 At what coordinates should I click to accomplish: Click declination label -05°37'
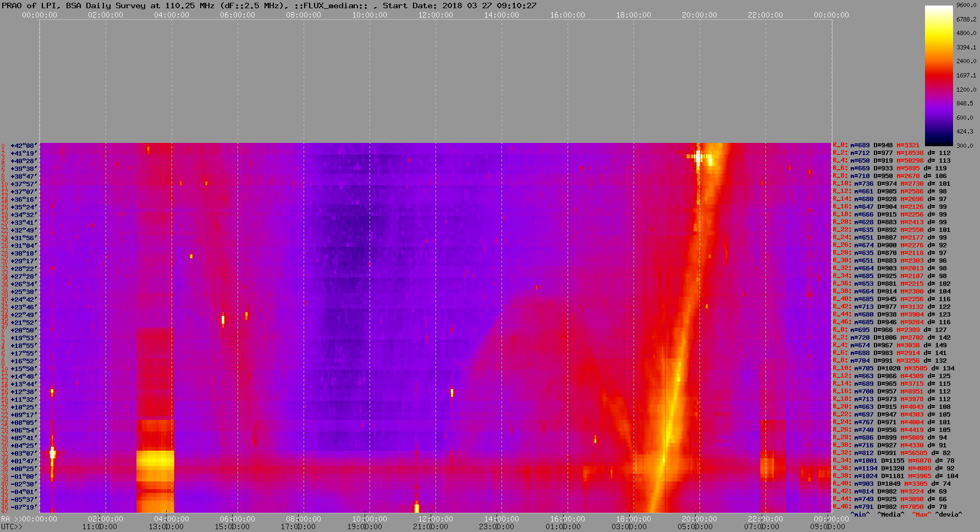coord(24,500)
